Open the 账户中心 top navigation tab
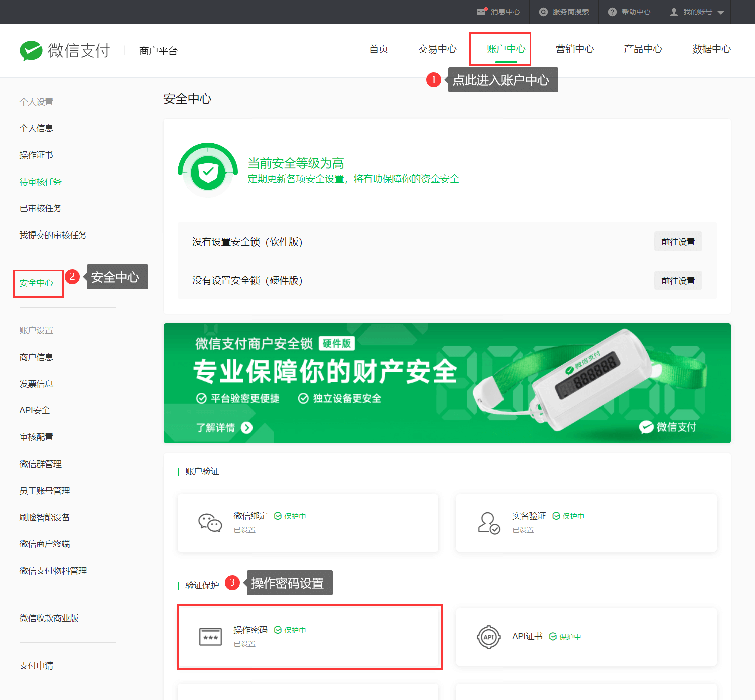Viewport: 755px width, 700px height. pos(506,49)
